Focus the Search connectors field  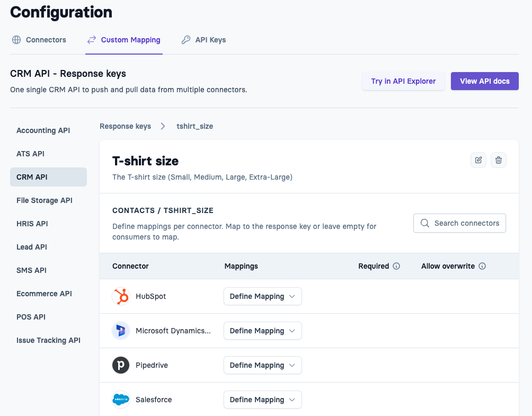pyautogui.click(x=459, y=223)
